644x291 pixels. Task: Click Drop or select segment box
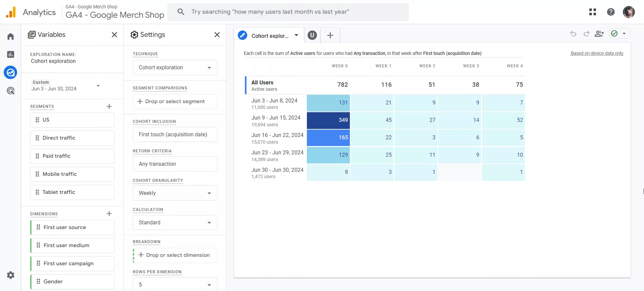175,101
